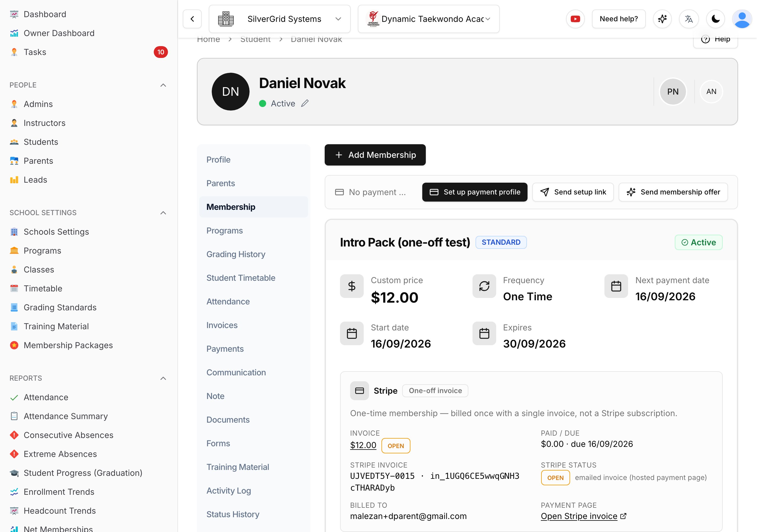
Task: Switch to the Invoices tab
Action: [222, 325]
